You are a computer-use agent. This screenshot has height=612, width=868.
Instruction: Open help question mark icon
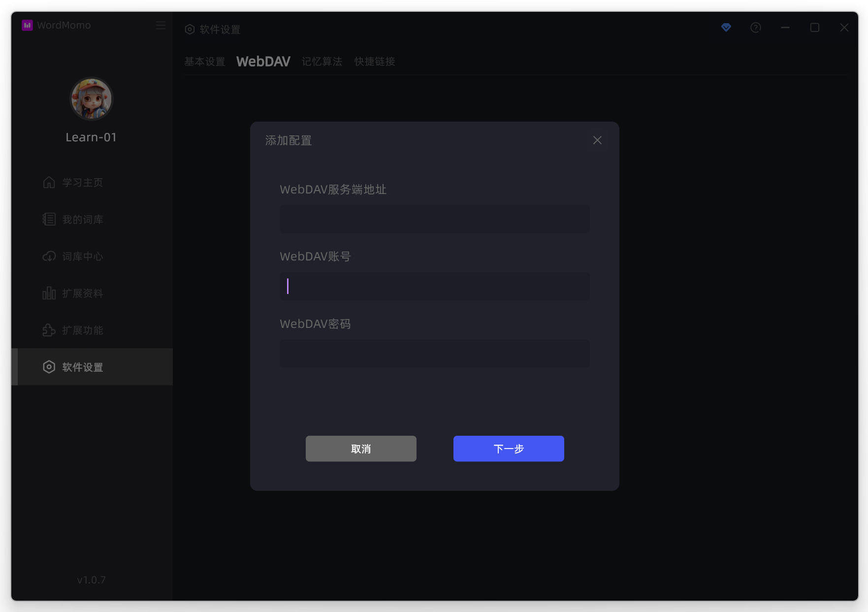click(x=755, y=28)
